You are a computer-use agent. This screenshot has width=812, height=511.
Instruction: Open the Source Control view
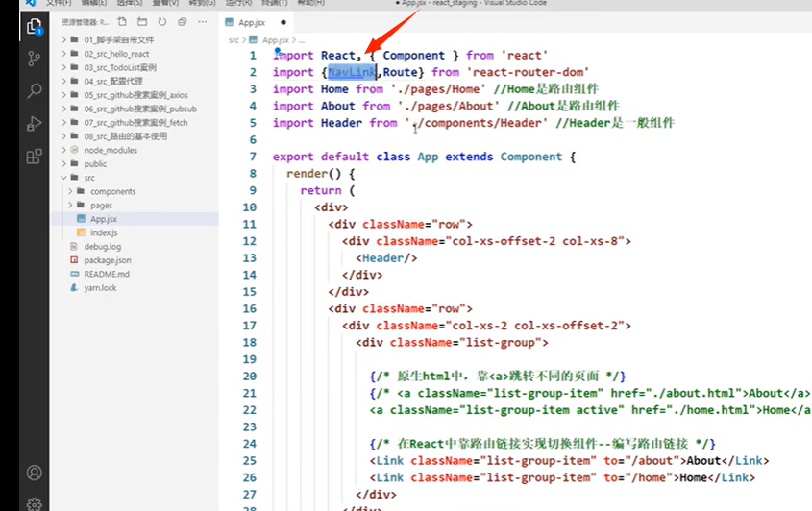pyautogui.click(x=35, y=59)
